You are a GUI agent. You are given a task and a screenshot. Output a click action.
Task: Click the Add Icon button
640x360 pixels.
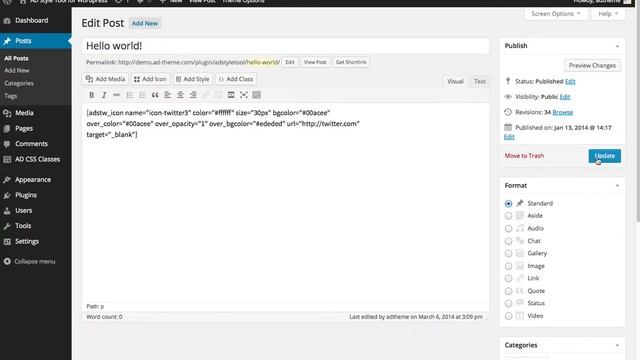pos(150,79)
